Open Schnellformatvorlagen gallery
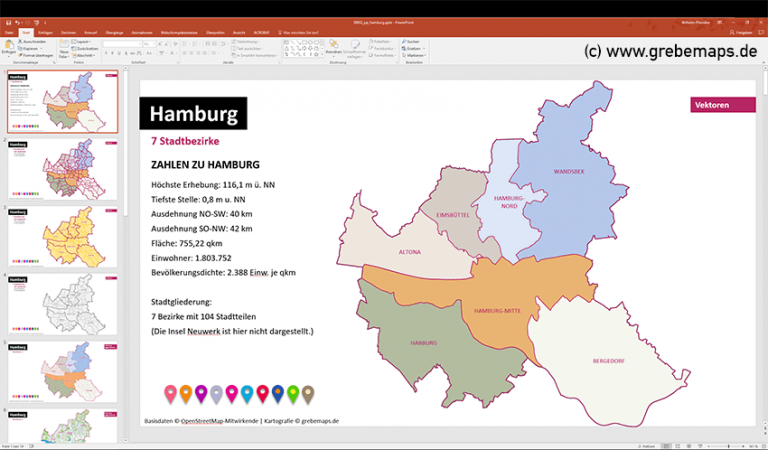 [355, 49]
